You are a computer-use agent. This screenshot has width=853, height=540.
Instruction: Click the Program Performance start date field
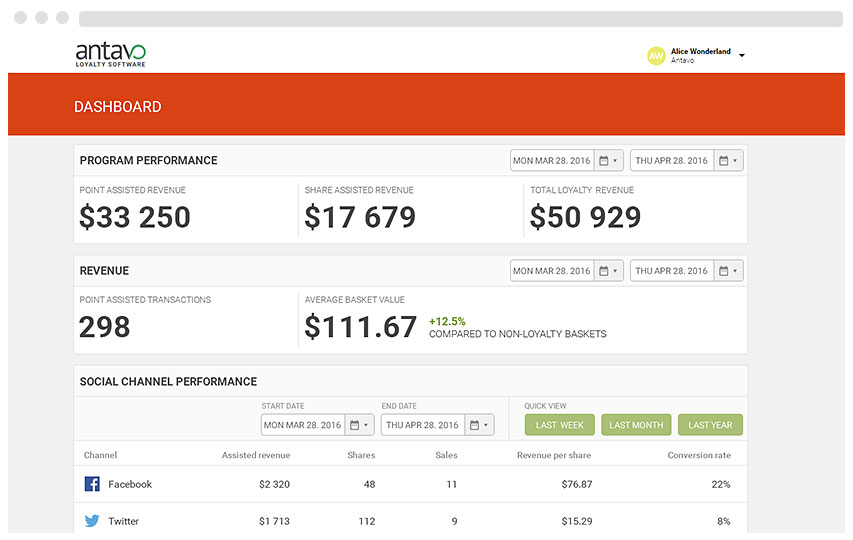click(552, 161)
